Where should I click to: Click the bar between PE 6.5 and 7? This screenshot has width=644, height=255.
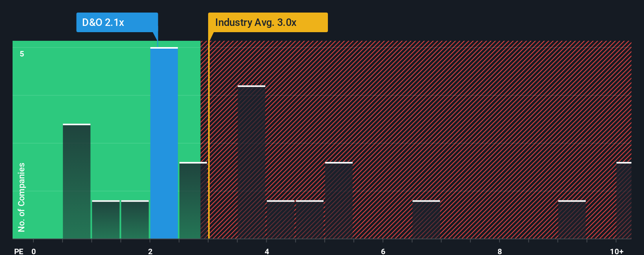click(x=426, y=220)
